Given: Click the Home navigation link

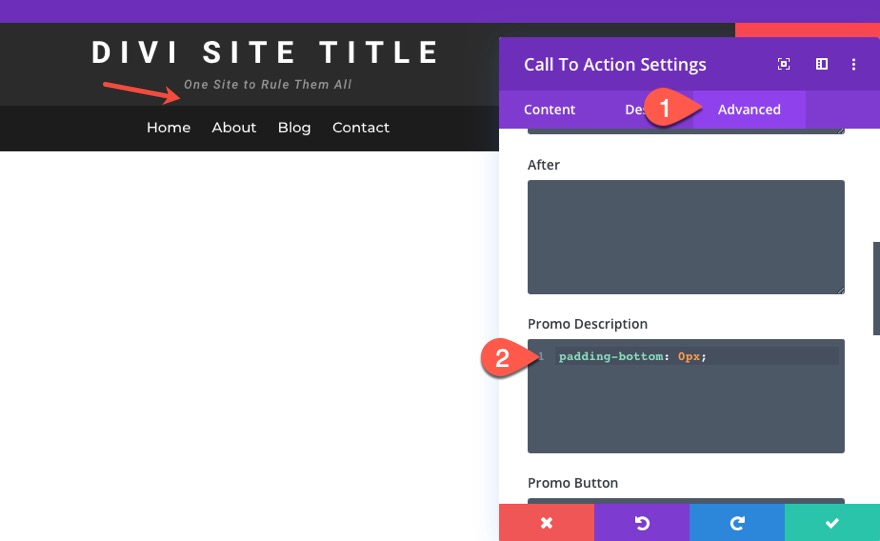Looking at the screenshot, I should [168, 127].
